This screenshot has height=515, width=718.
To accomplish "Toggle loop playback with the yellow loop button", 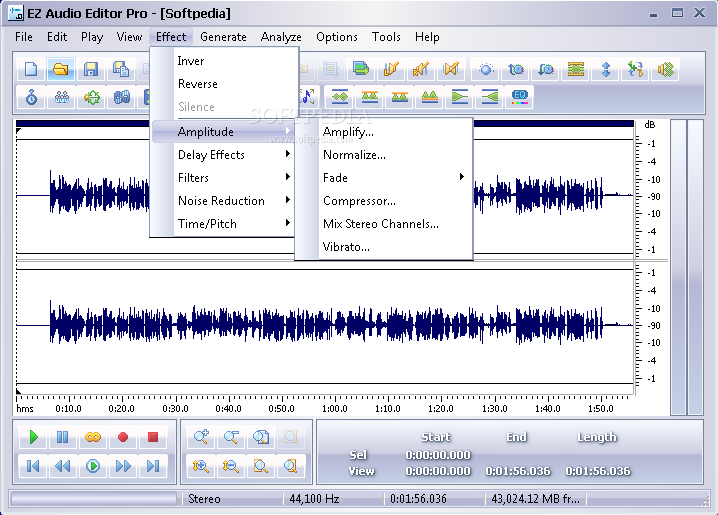I will coord(93,437).
